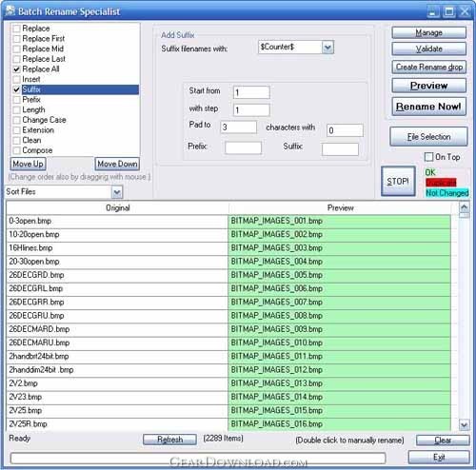Tick the Change Case checkbox
The image size is (476, 470).
[17, 120]
